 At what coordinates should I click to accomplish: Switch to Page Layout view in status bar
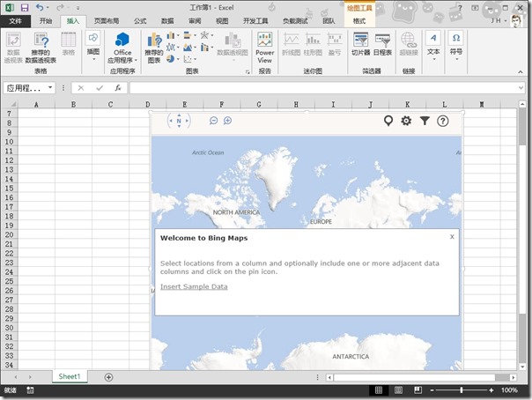pos(398,390)
